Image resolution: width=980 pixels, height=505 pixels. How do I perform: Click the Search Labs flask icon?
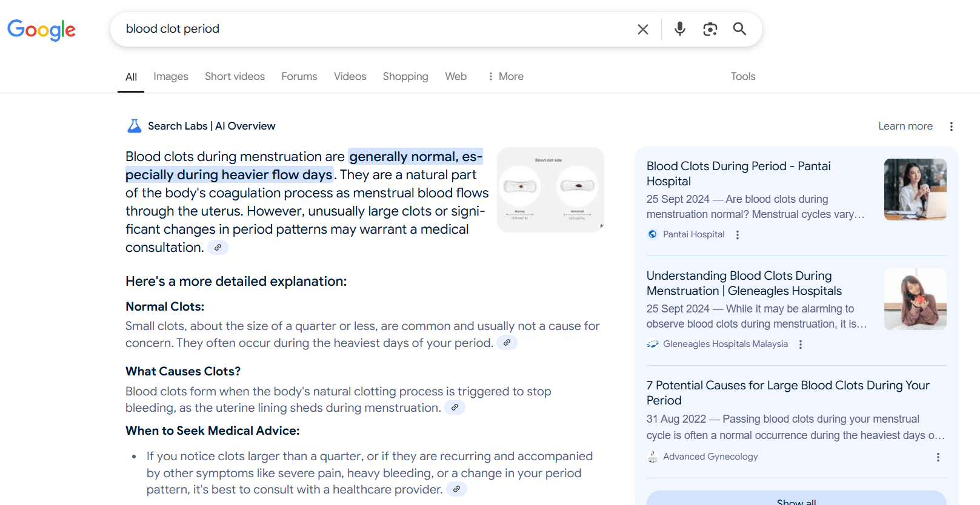135,126
